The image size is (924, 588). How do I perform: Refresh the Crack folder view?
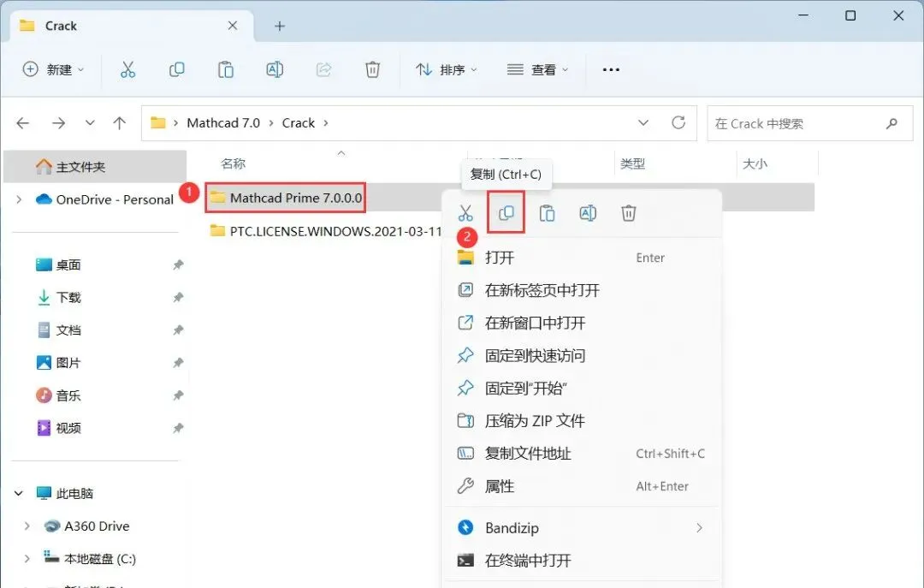click(678, 122)
